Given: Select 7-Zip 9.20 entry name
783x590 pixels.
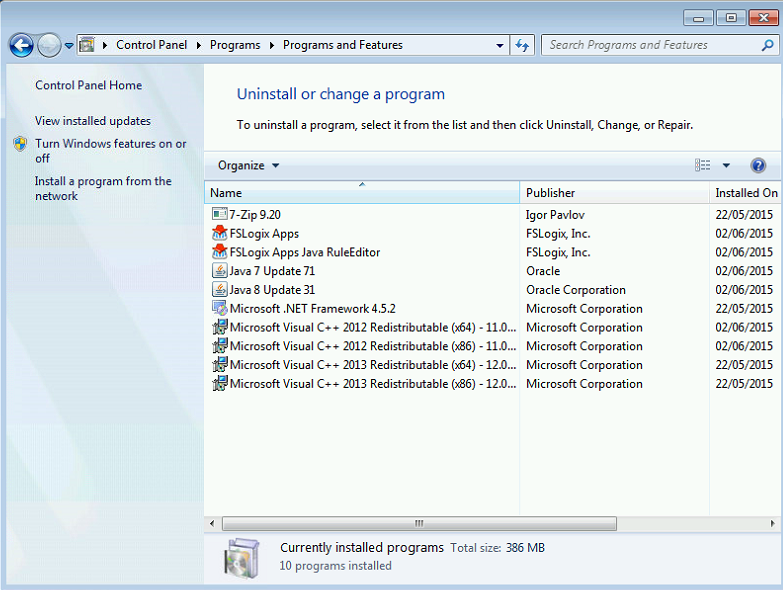Looking at the screenshot, I should (x=255, y=215).
